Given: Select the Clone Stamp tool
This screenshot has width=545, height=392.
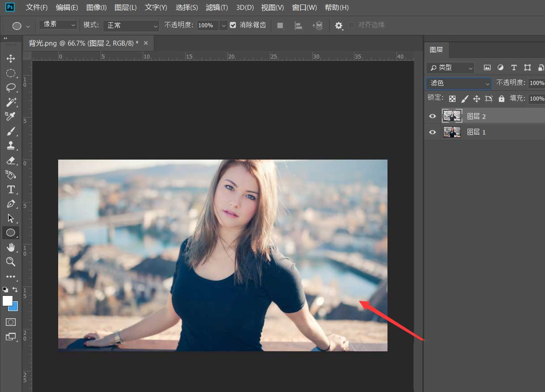Looking at the screenshot, I should click(11, 145).
